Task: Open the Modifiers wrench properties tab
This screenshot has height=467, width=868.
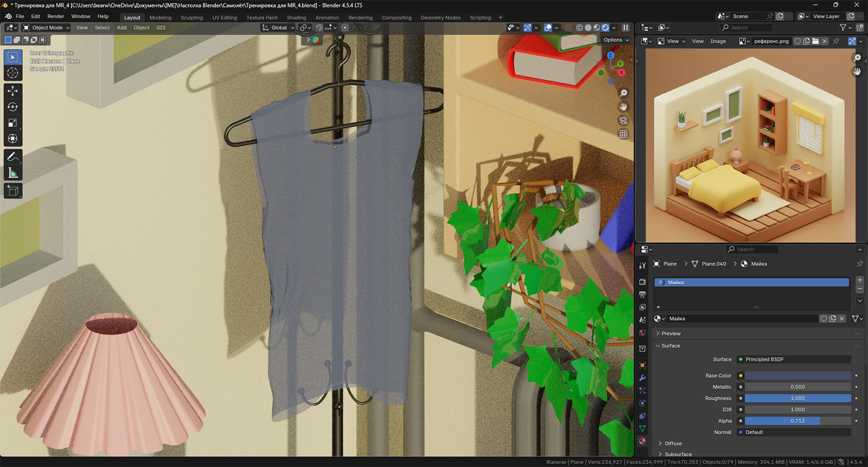Action: tap(642, 378)
